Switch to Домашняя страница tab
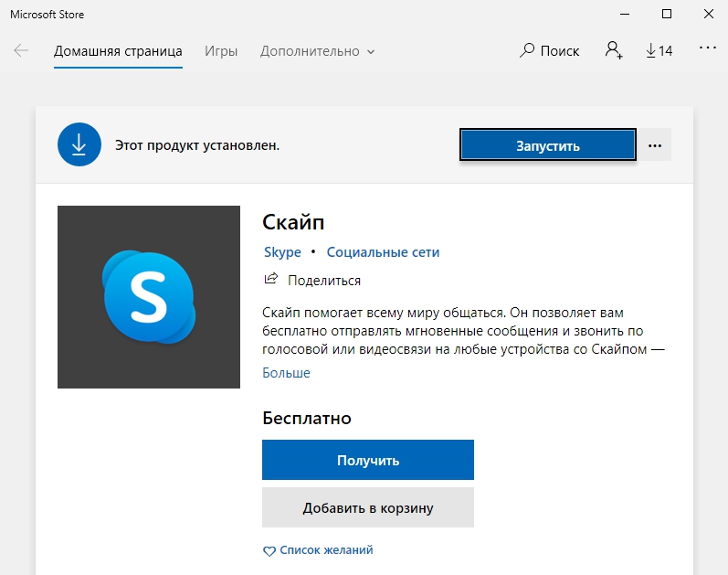 tap(118, 51)
